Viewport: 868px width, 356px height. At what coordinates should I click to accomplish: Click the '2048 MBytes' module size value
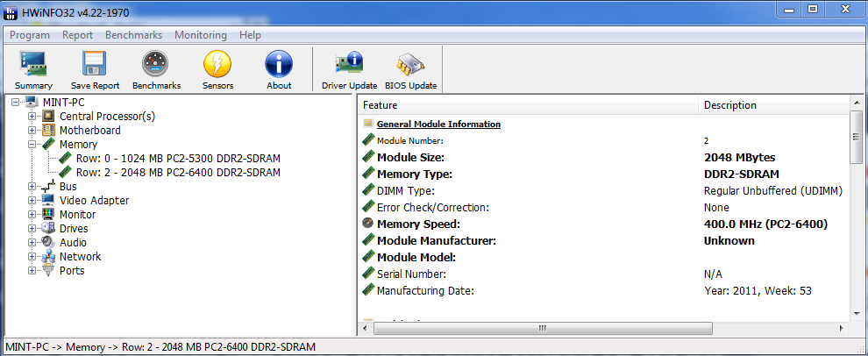[x=739, y=157]
